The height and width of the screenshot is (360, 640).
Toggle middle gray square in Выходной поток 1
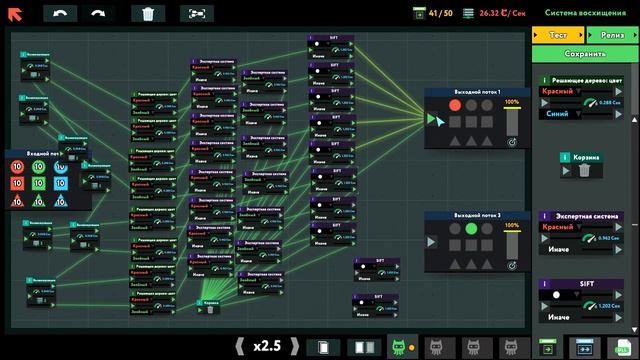(471, 122)
